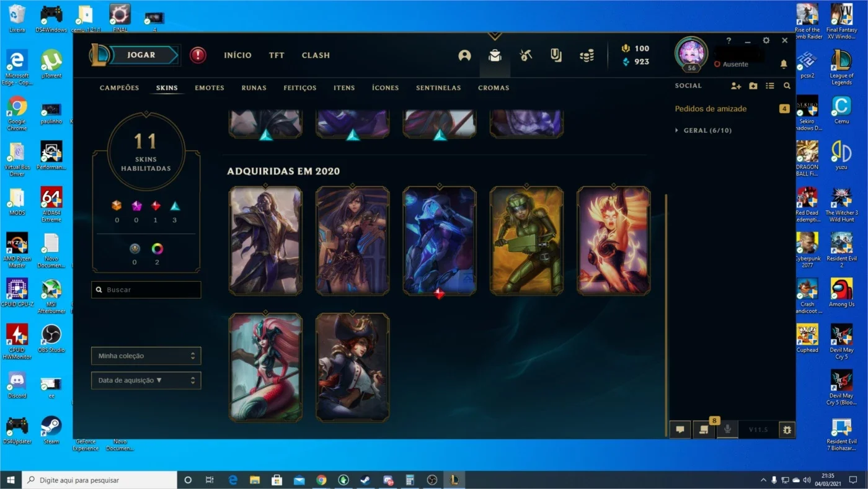Switch to the SENTINELAS tab
Viewport: 868px width, 489px height.
[x=438, y=87]
